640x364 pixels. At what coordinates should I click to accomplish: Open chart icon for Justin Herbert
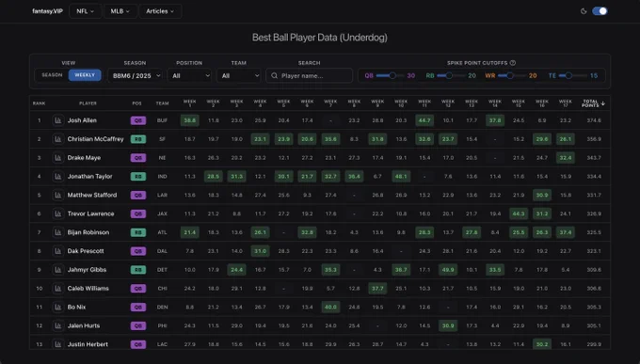coord(58,344)
